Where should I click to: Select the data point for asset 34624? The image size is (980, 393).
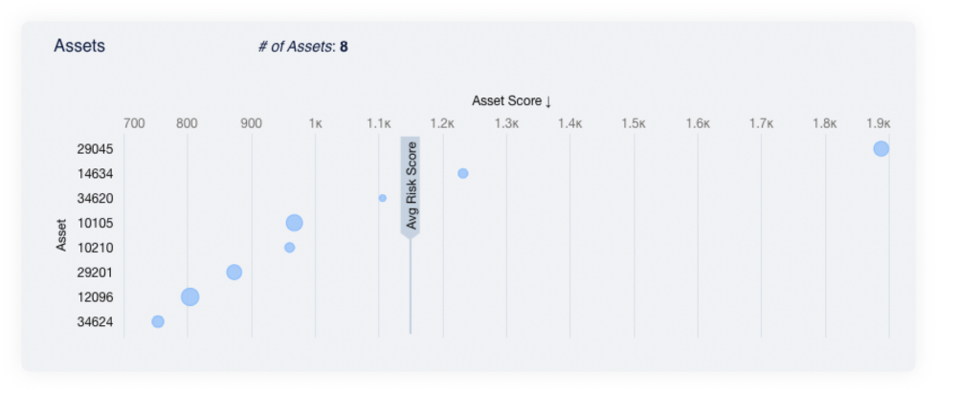tap(158, 321)
